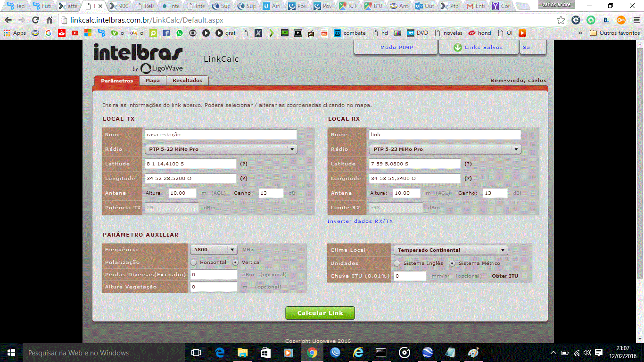
Task: Click the Modo PtMP button
Action: click(x=396, y=48)
